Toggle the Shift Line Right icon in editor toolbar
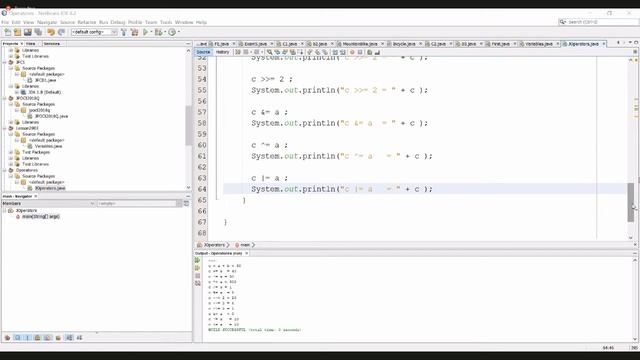 [343, 52]
